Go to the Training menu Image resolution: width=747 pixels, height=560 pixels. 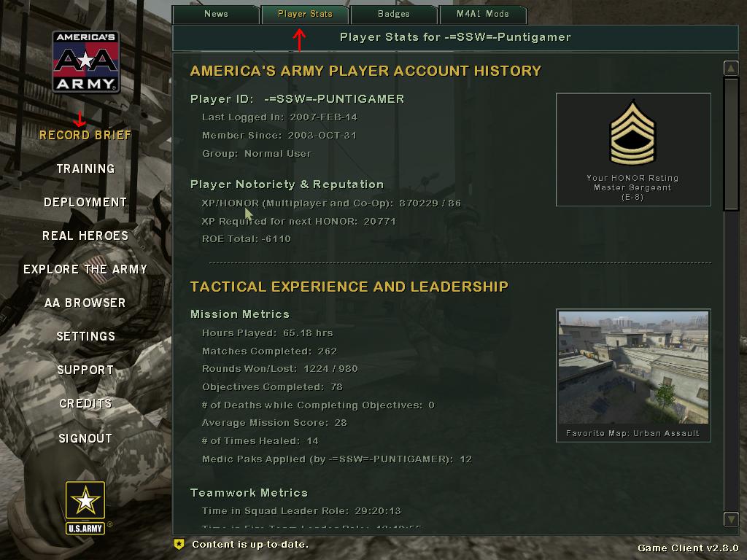86,168
